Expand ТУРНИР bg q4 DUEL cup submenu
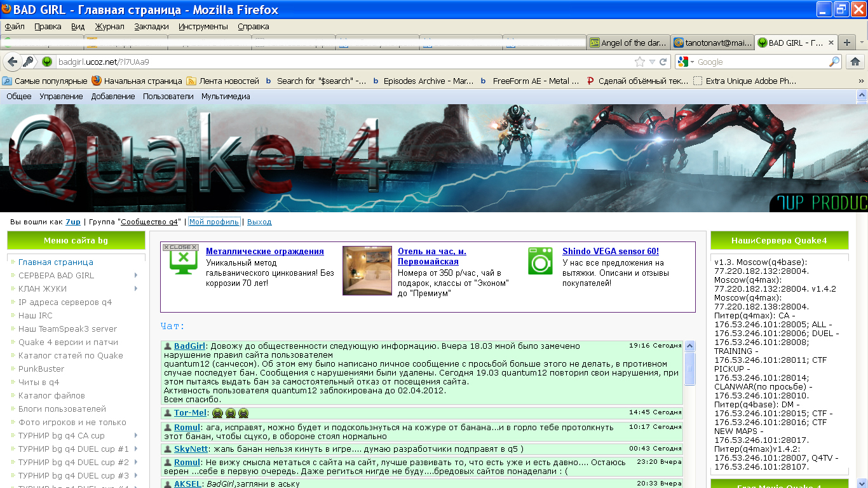This screenshot has height=488, width=868. pos(136,449)
